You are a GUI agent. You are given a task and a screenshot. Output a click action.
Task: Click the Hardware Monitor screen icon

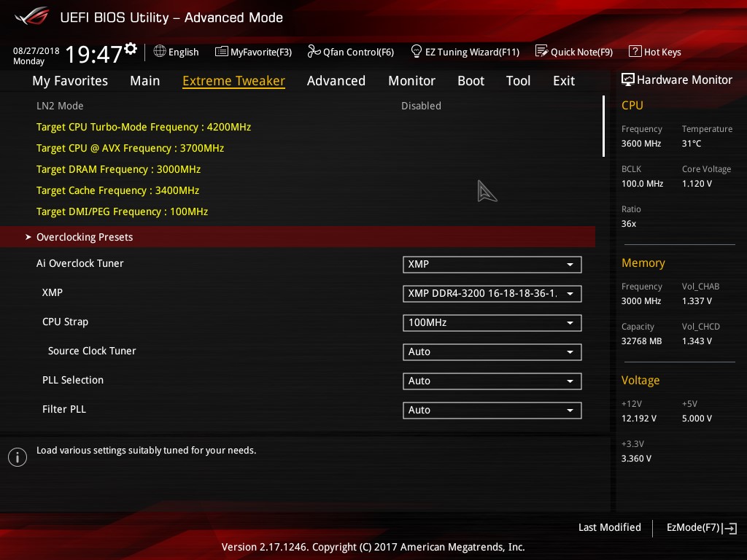click(628, 79)
